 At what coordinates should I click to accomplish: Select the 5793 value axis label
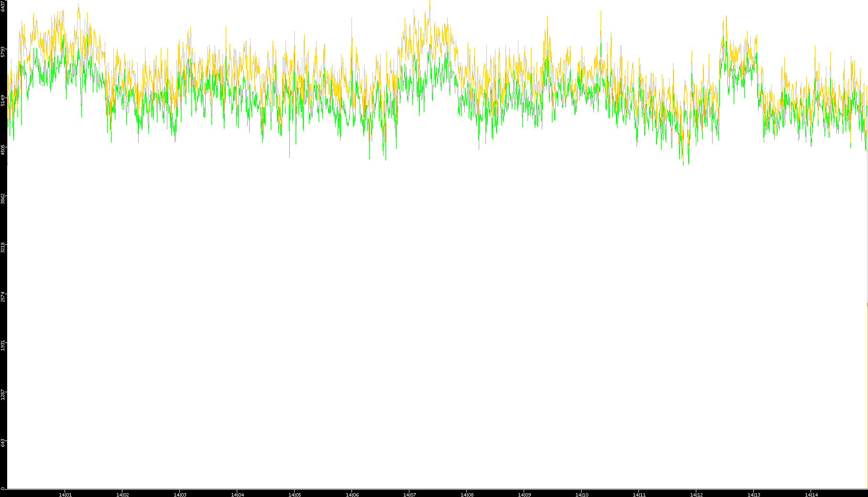pyautogui.click(x=3, y=52)
